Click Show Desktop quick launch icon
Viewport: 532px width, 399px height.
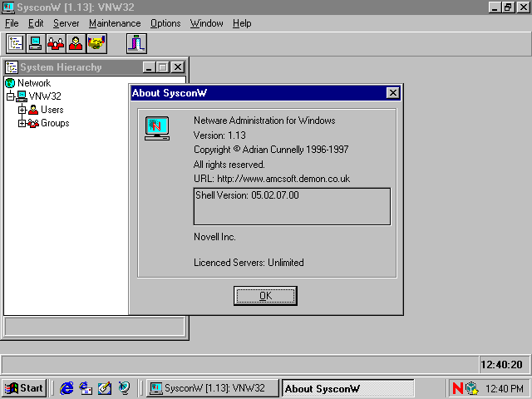coord(105,388)
